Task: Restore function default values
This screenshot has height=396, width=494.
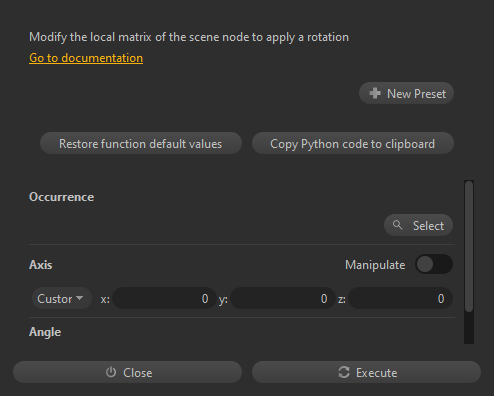Action: click(141, 143)
